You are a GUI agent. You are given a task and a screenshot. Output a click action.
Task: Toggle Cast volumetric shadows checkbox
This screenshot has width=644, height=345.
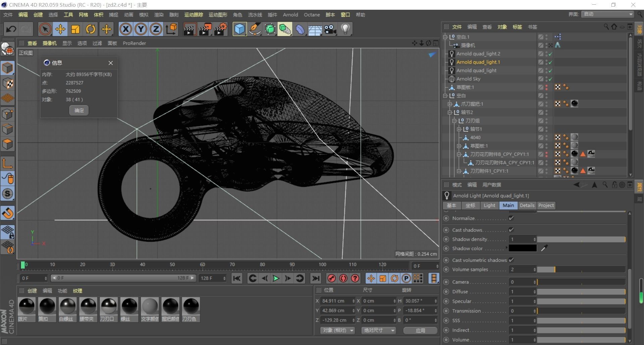click(511, 260)
